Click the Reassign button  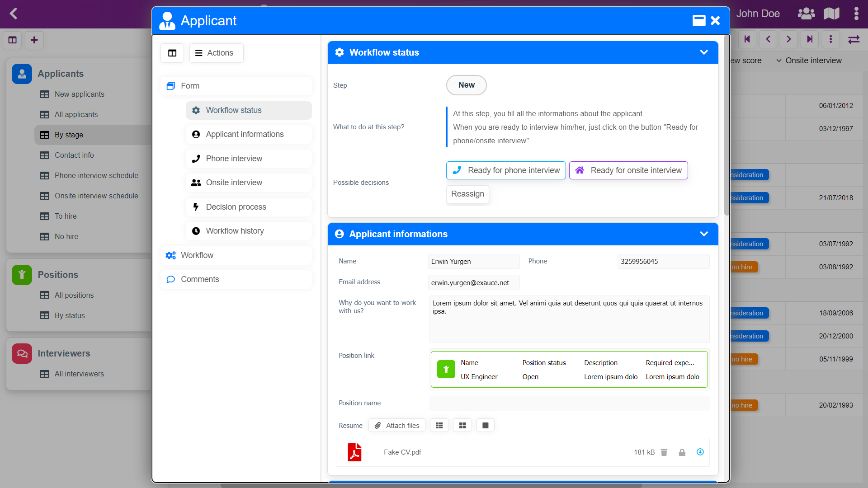pyautogui.click(x=468, y=194)
